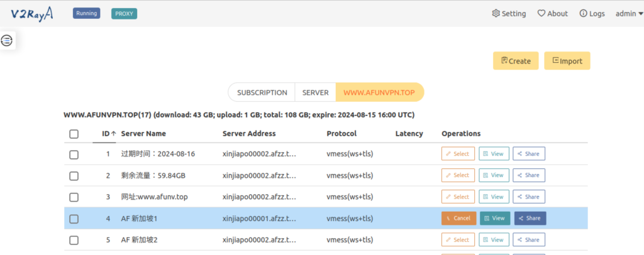
Task: Click server name 剩余流量：59.84GB
Action: (153, 175)
